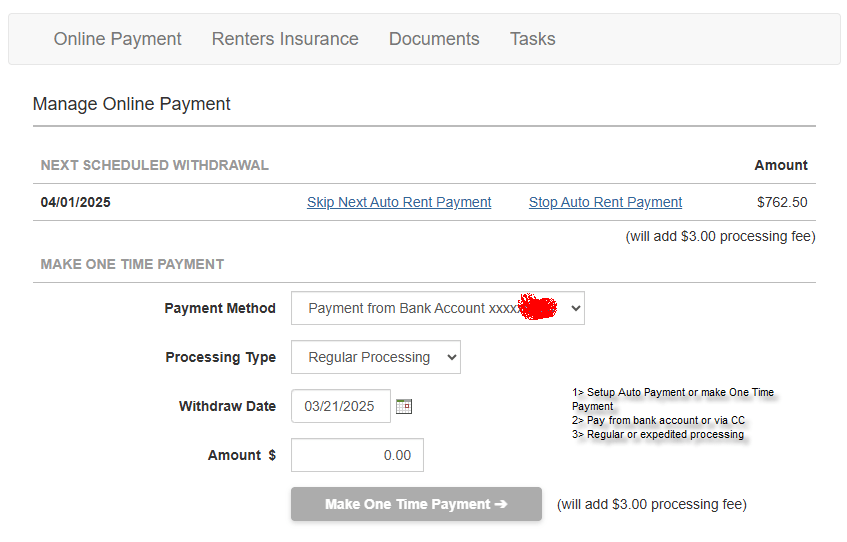The width and height of the screenshot is (847, 542).
Task: Expand the Payment Method dropdown
Action: click(437, 308)
